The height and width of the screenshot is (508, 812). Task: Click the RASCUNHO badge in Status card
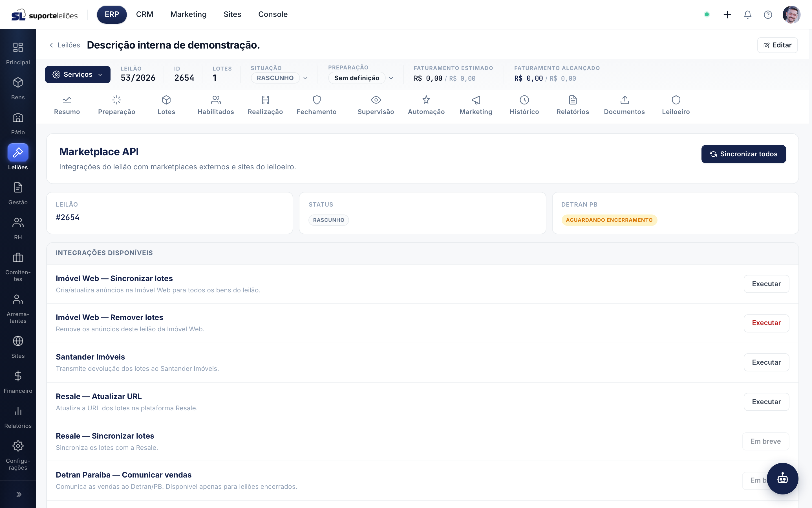[328, 220]
